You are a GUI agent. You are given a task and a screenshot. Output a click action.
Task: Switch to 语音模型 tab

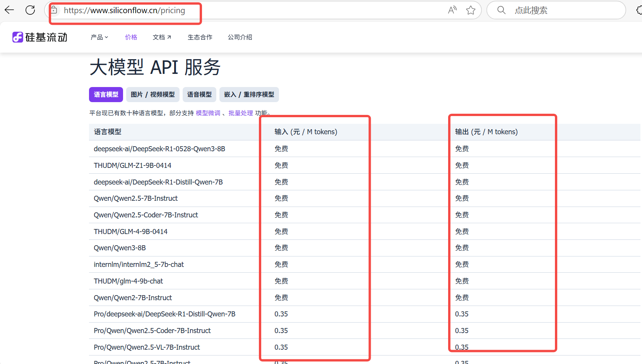[x=199, y=94]
